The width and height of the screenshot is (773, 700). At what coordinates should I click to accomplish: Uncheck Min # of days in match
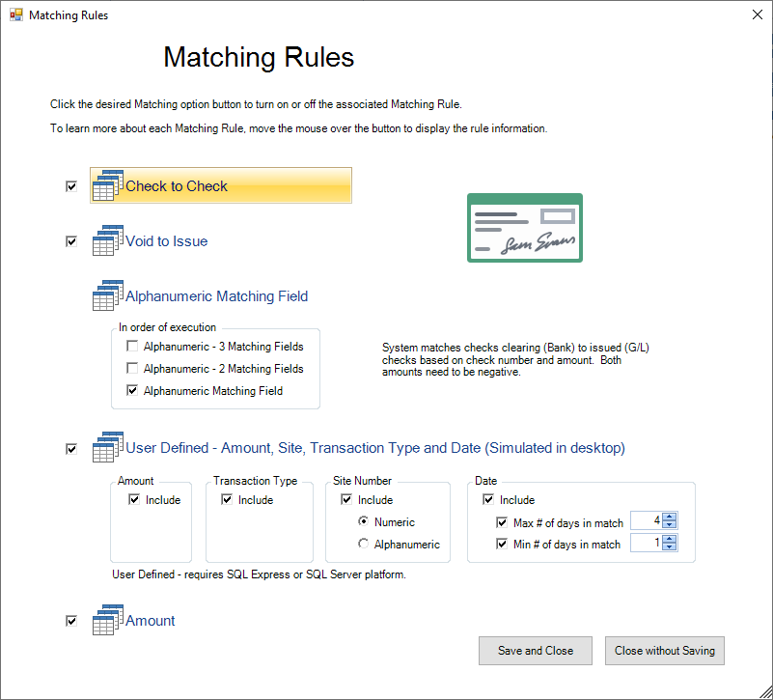tap(502, 545)
